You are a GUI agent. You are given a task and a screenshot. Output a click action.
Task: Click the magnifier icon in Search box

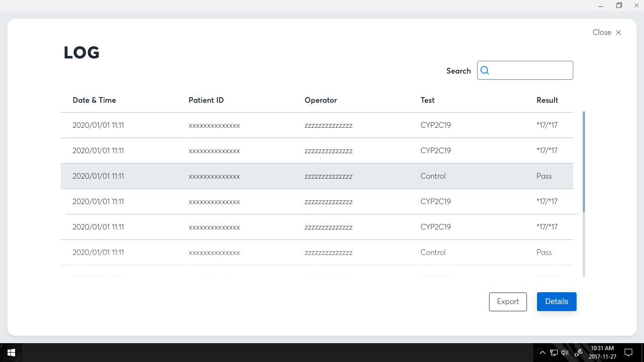[x=485, y=70]
